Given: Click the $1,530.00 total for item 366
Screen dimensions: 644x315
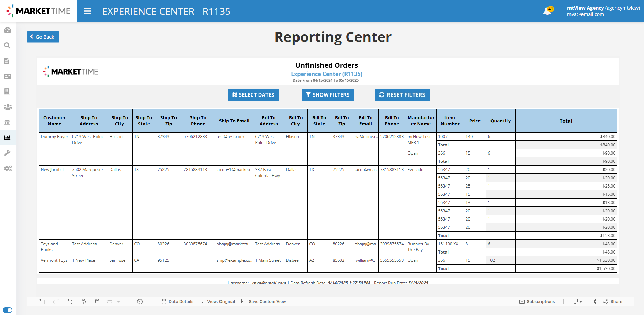Looking at the screenshot, I should 566,260.
